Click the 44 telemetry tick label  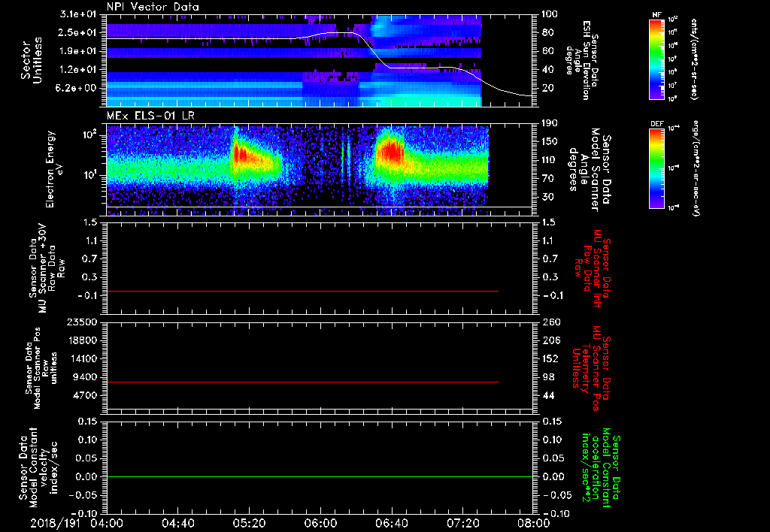(547, 395)
